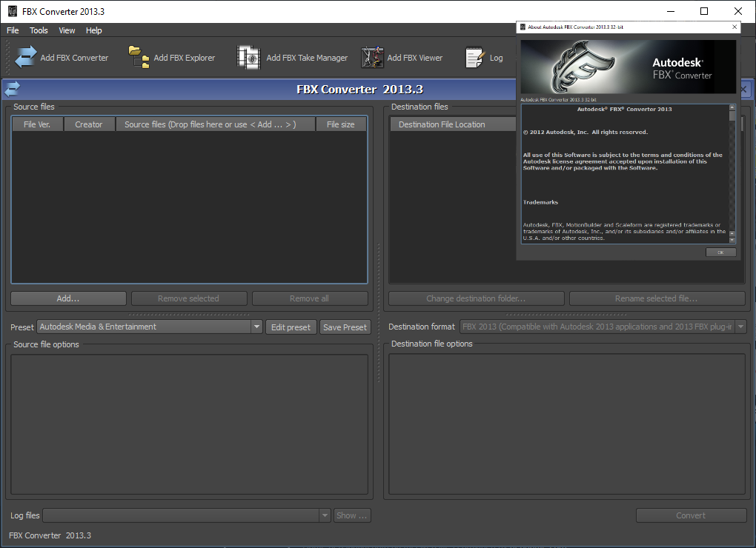
Task: Click the Log files combo box field
Action: (187, 515)
